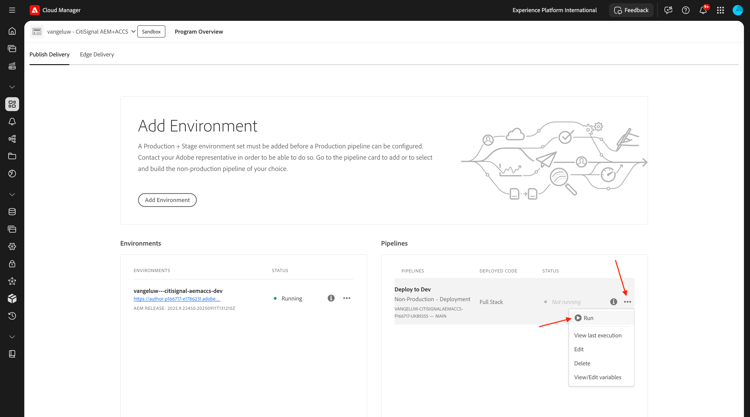
Task: Select Run from the pipeline menu
Action: point(585,318)
